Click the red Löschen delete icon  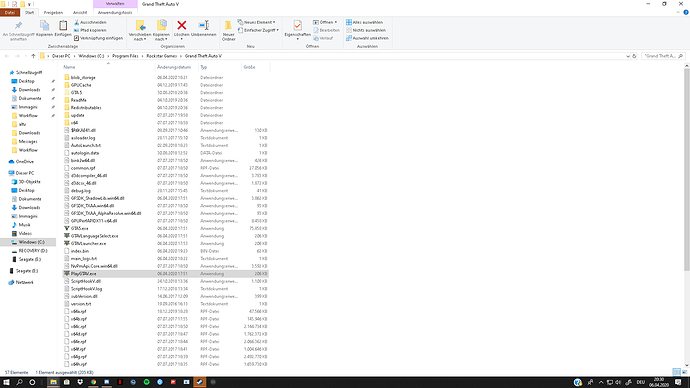point(181,26)
